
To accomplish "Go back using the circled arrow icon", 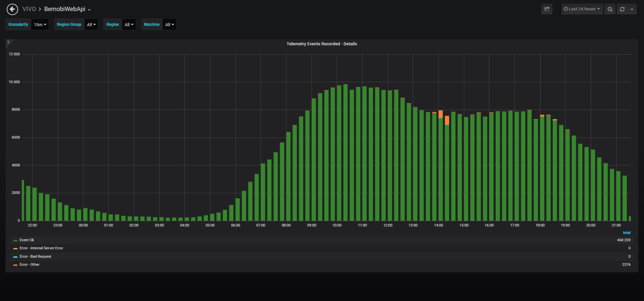I will [x=12, y=9].
